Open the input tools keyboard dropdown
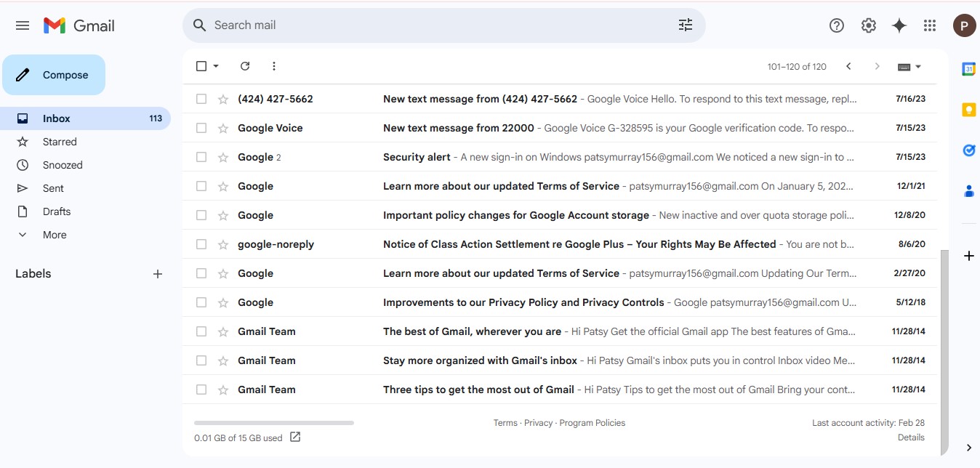 (x=909, y=66)
